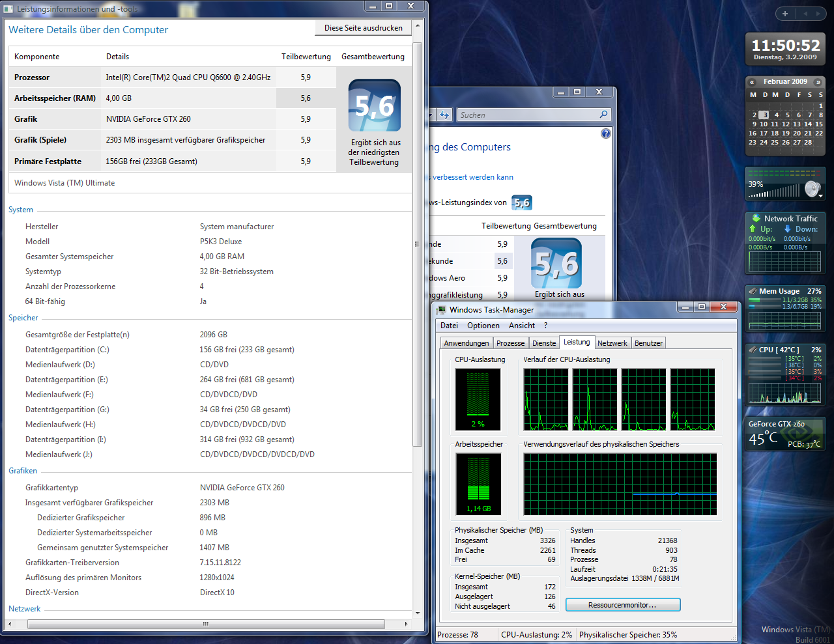Click Diese Seite ausdrucken button
This screenshot has width=834, height=644.
pos(364,28)
